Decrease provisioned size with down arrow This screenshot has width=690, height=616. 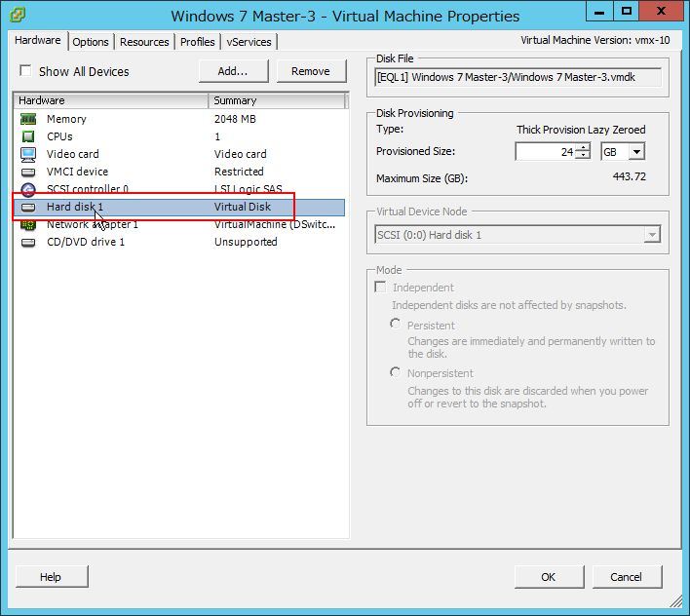point(583,155)
